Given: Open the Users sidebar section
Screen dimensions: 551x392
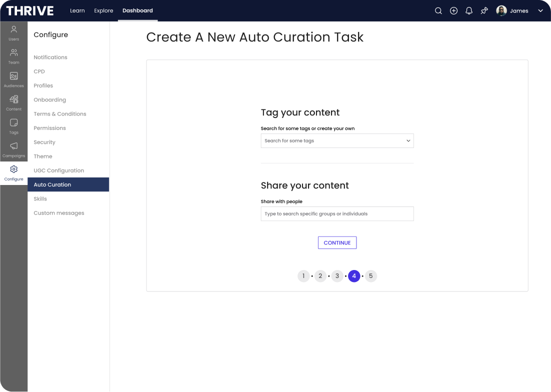Looking at the screenshot, I should (x=13, y=33).
